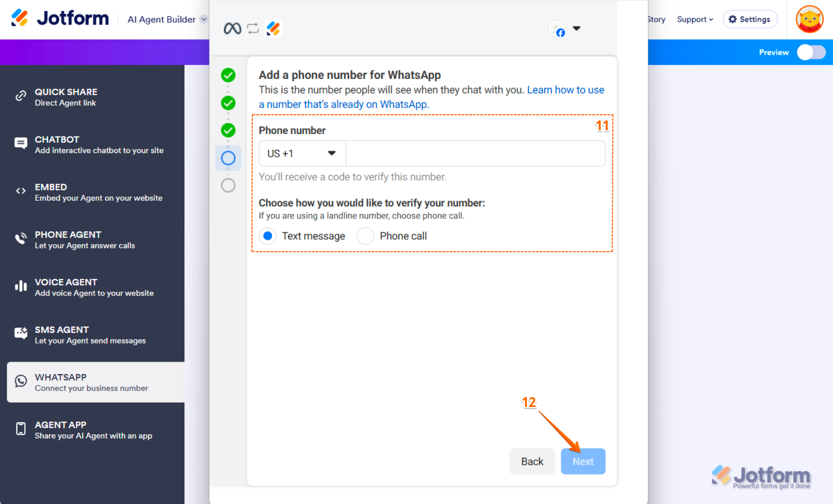Click the 'Choose how you would like to verify' text
Image resolution: width=833 pixels, height=504 pixels.
point(372,203)
